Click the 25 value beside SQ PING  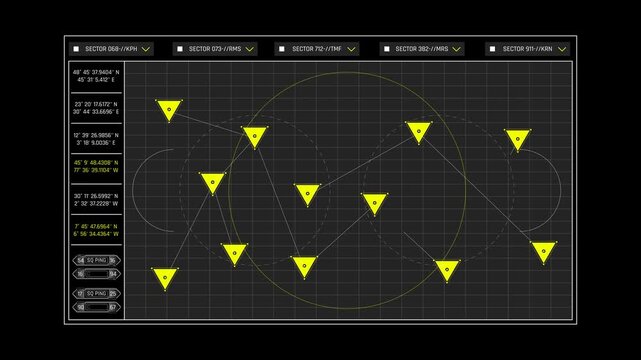point(113,293)
